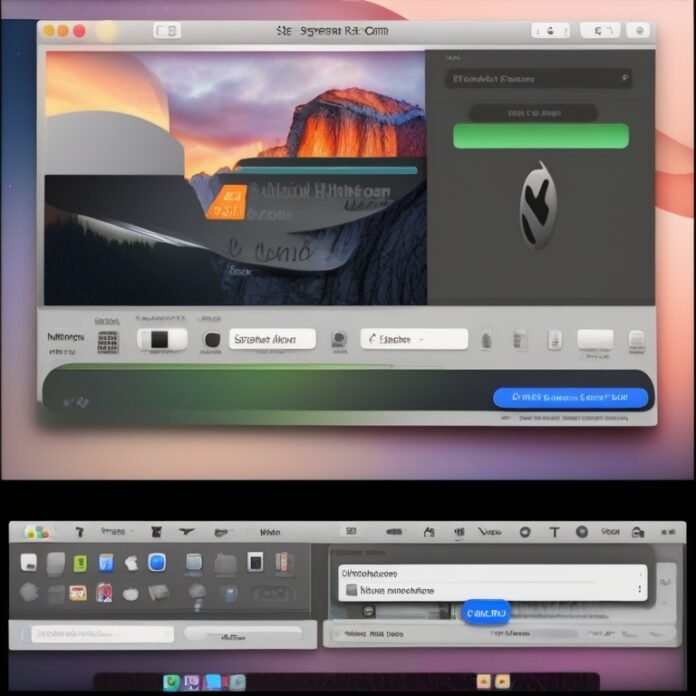Image resolution: width=696 pixels, height=696 pixels.
Task: Select the blue cylinder icon in the second row
Action: pyautogui.click(x=229, y=593)
